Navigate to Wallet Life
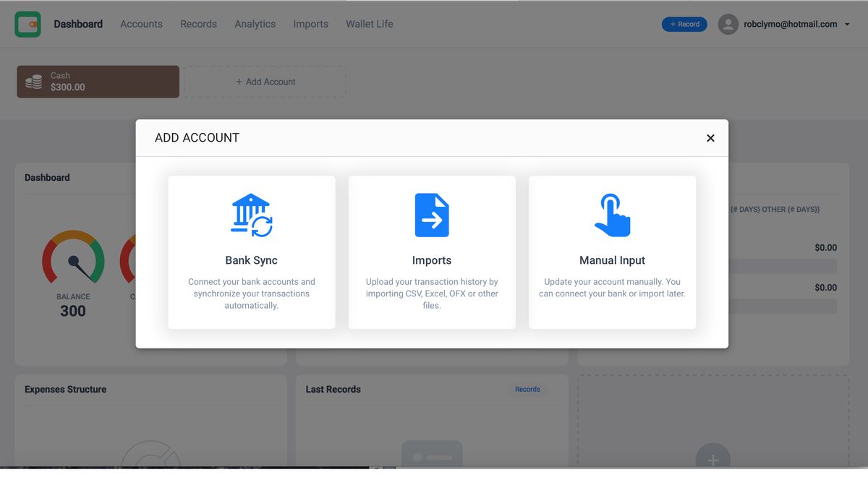868x488 pixels. click(x=369, y=24)
